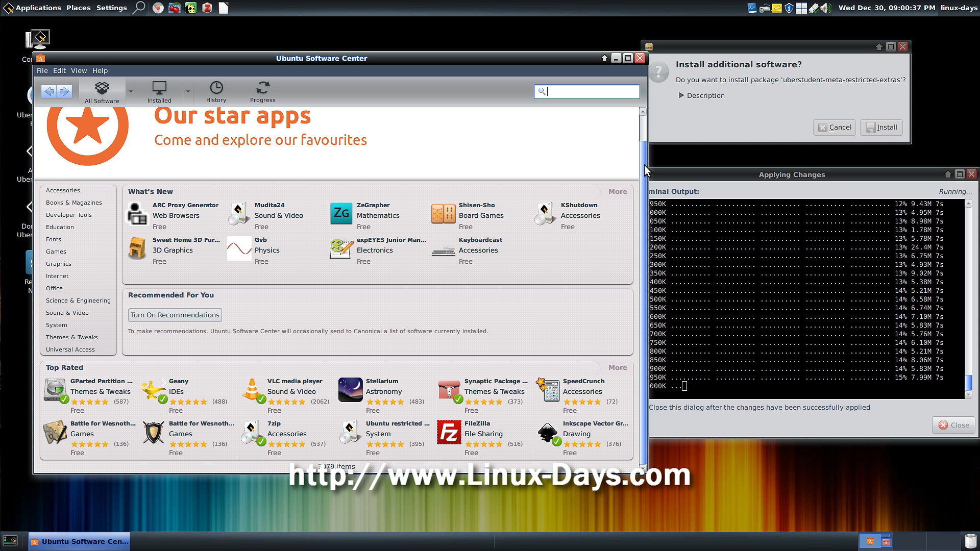
Task: Open the Geany IDE icon
Action: (154, 391)
